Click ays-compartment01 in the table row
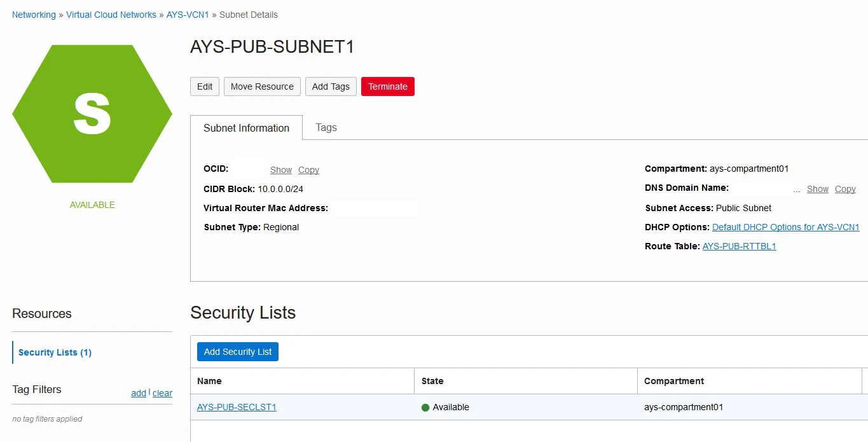Image resolution: width=868 pixels, height=442 pixels. point(684,407)
